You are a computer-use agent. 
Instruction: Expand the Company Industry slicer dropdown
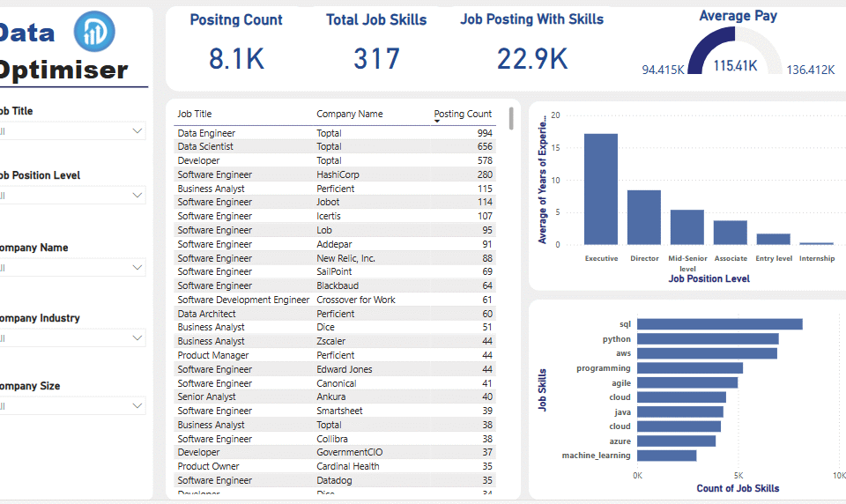click(x=137, y=337)
